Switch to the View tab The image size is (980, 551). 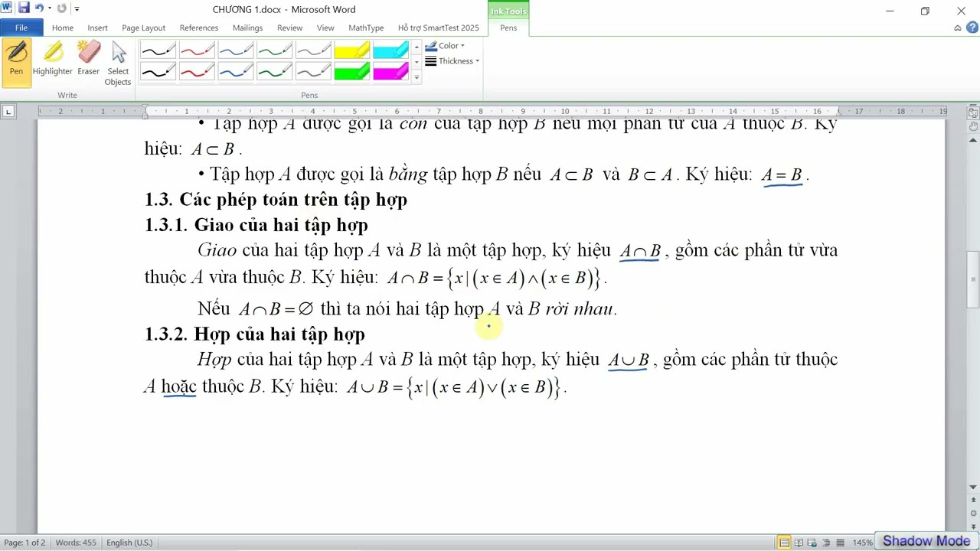[325, 28]
